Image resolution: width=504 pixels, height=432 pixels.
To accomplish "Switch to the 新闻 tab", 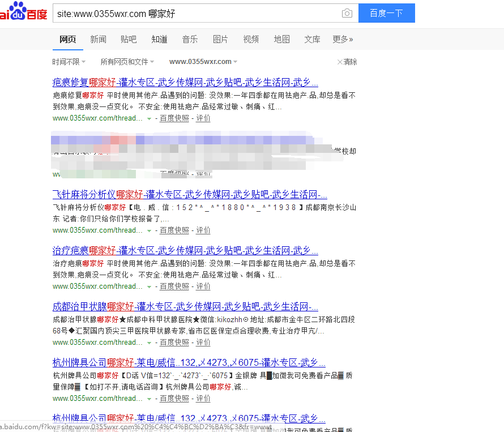I will coord(98,39).
